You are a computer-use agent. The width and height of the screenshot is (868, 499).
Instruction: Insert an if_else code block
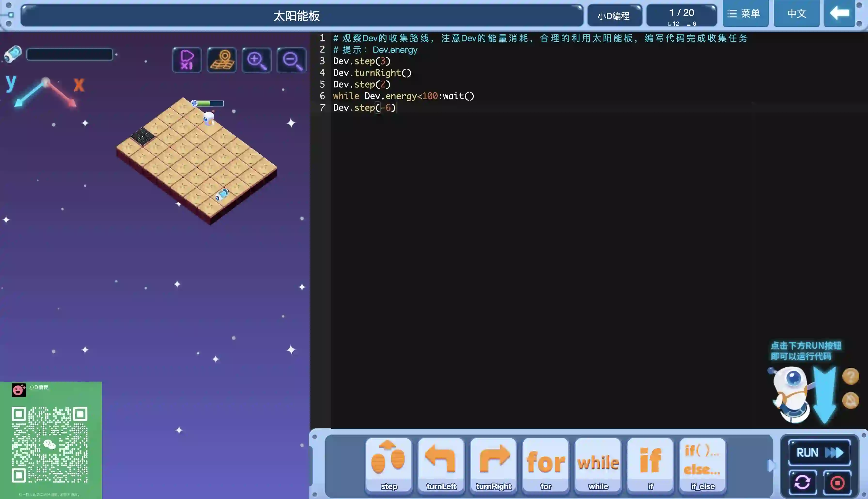pyautogui.click(x=702, y=464)
